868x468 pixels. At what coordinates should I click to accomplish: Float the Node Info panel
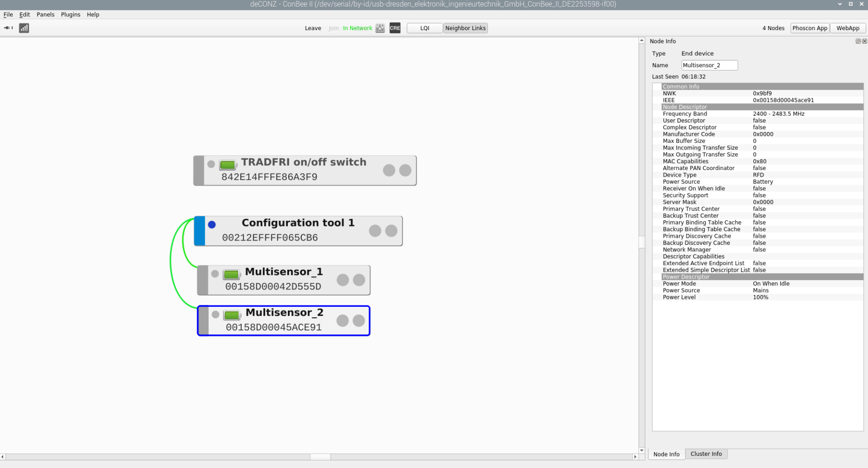point(858,41)
